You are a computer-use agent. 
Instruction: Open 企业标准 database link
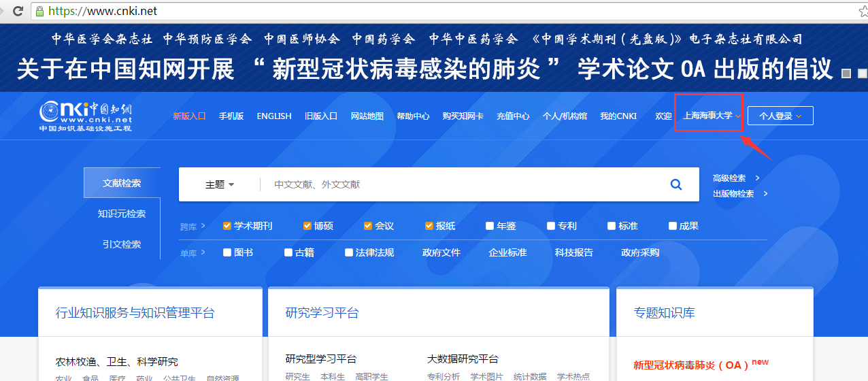pos(507,252)
